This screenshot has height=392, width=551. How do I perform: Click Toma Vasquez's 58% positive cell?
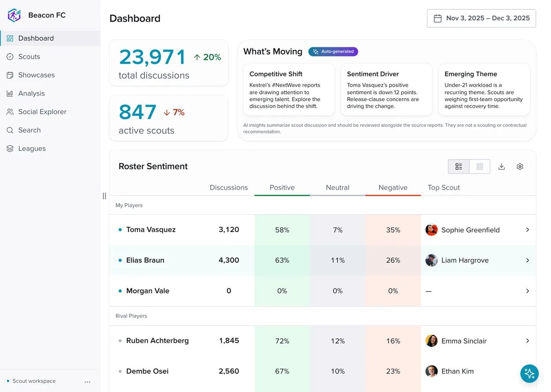[282, 230]
